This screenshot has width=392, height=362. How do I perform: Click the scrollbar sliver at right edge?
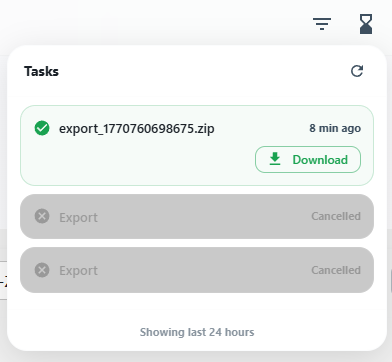pyautogui.click(x=391, y=281)
